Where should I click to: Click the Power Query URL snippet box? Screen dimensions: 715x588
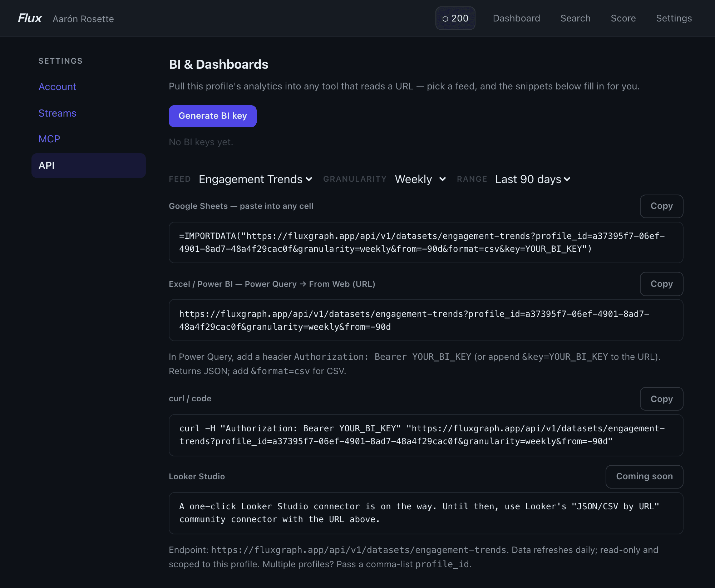pos(426,320)
